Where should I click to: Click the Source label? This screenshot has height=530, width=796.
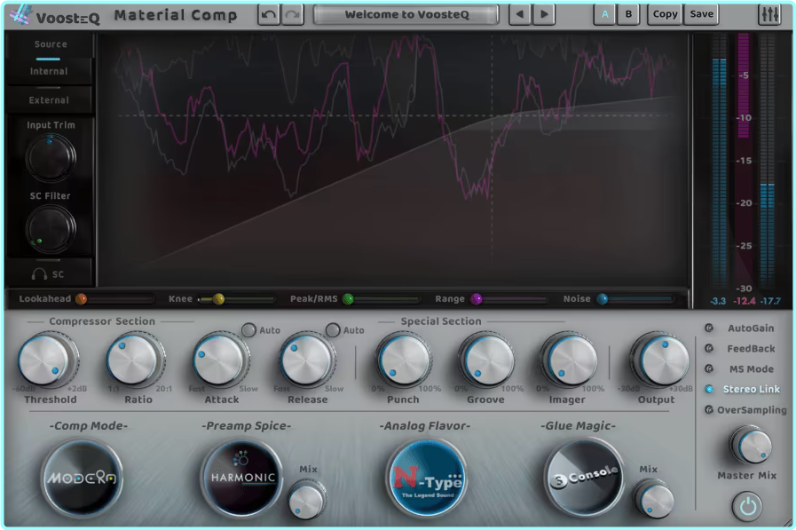coord(50,44)
